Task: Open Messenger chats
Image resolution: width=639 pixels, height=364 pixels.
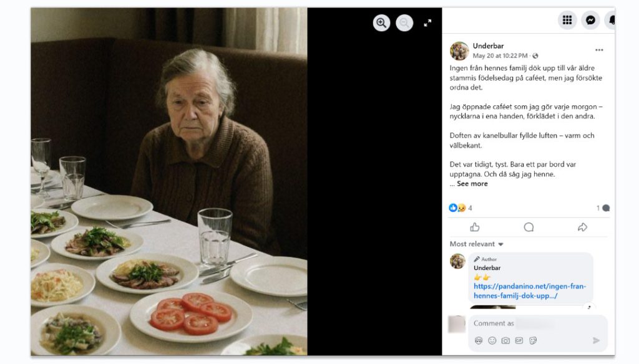Action: (x=590, y=20)
